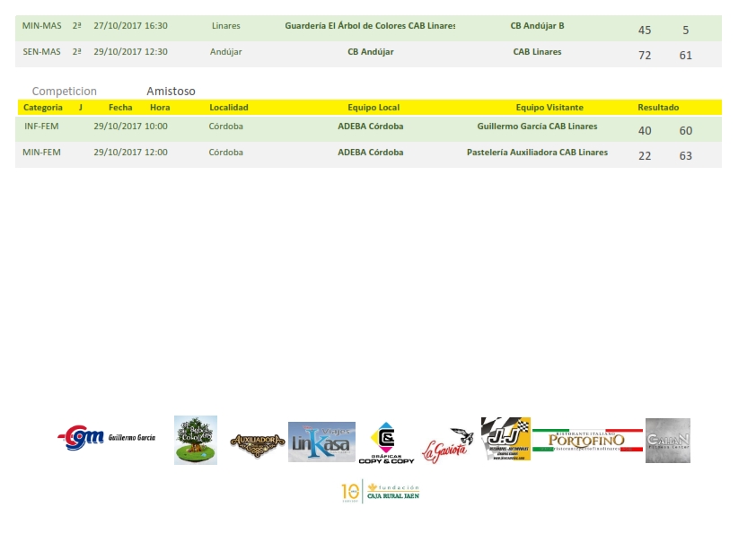Image resolution: width=756 pixels, height=534 pixels.
Task: Click the Localidad column header
Action: [228, 108]
